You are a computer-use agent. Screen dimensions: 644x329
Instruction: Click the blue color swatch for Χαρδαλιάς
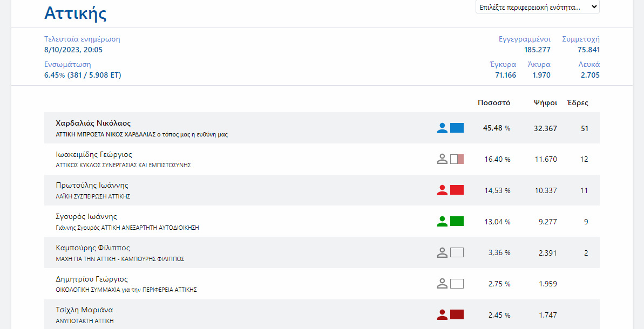coord(457,128)
